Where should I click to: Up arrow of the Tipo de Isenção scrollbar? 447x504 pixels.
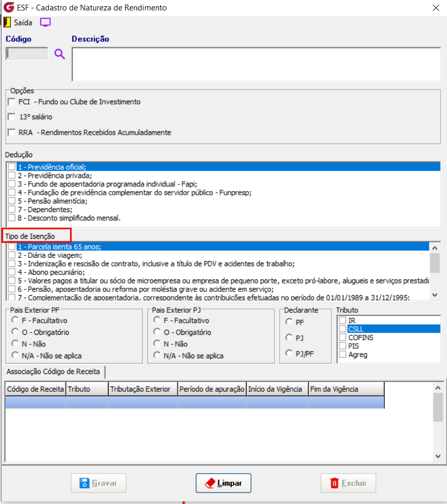pyautogui.click(x=435, y=248)
